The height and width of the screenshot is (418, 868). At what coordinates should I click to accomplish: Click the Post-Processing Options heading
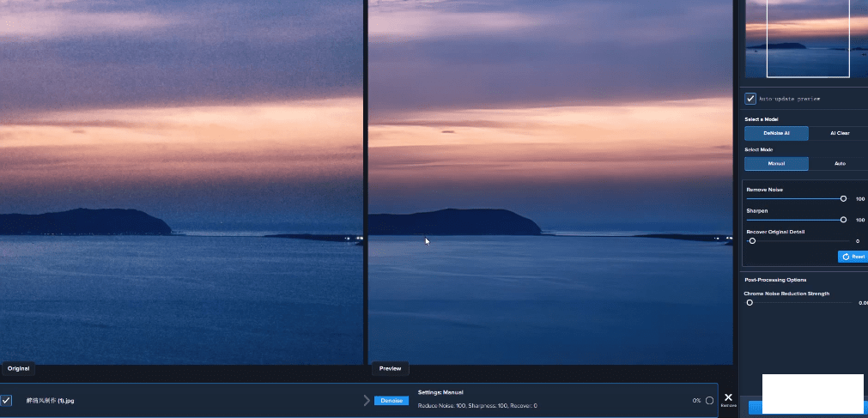click(775, 280)
